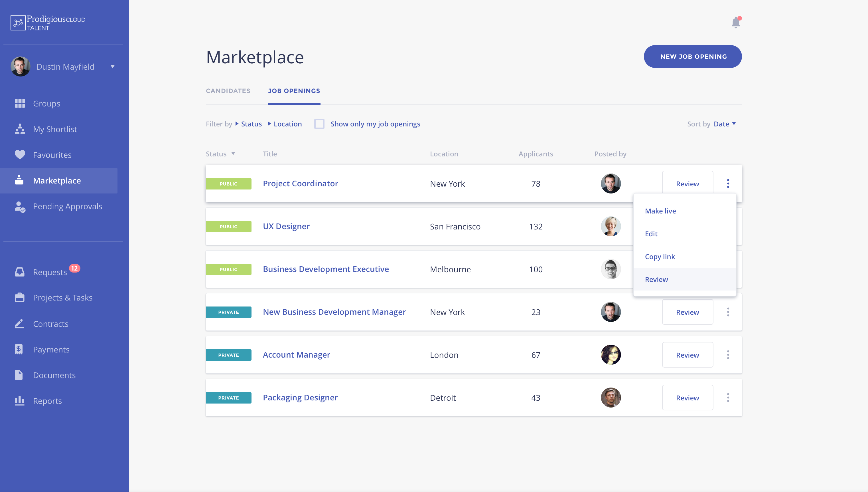Click the Prodigious Cloud Talent logo
This screenshot has width=868, height=492.
[x=48, y=23]
